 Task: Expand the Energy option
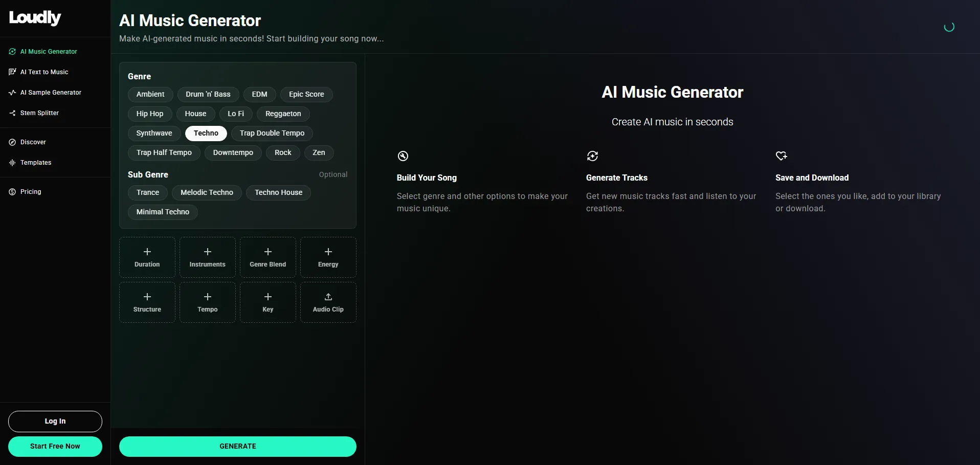[x=328, y=257]
